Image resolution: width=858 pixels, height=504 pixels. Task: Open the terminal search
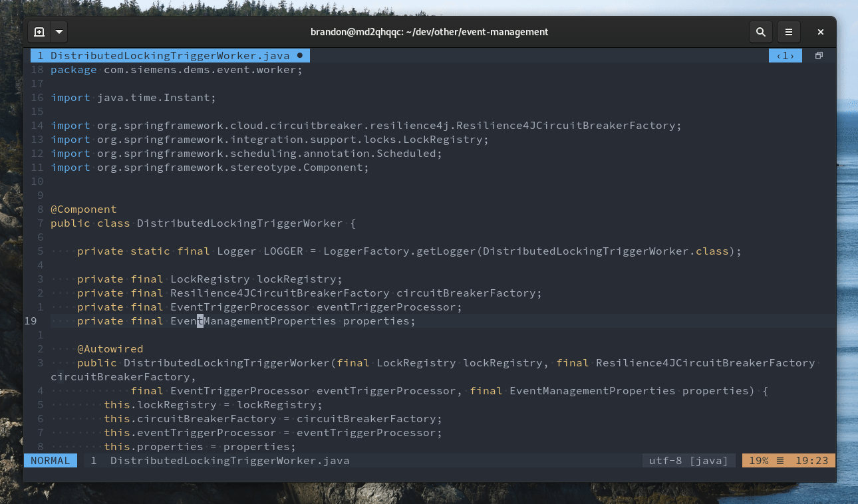coord(760,32)
